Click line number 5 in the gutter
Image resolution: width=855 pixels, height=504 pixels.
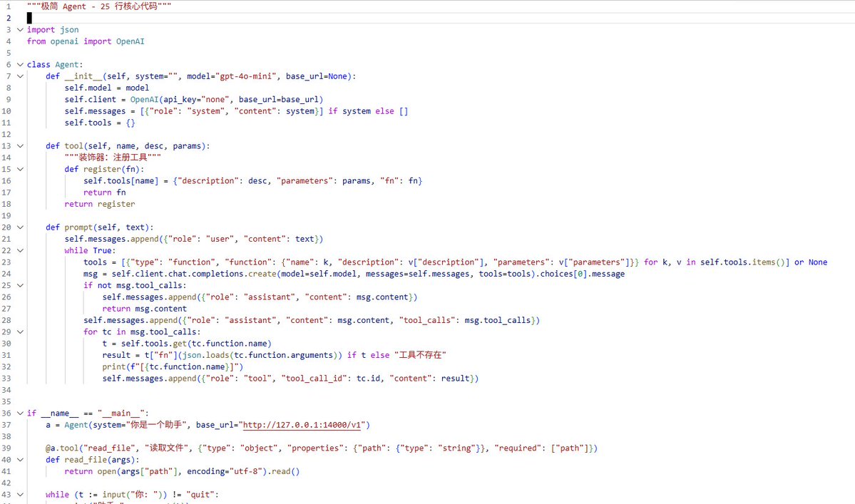coord(8,53)
